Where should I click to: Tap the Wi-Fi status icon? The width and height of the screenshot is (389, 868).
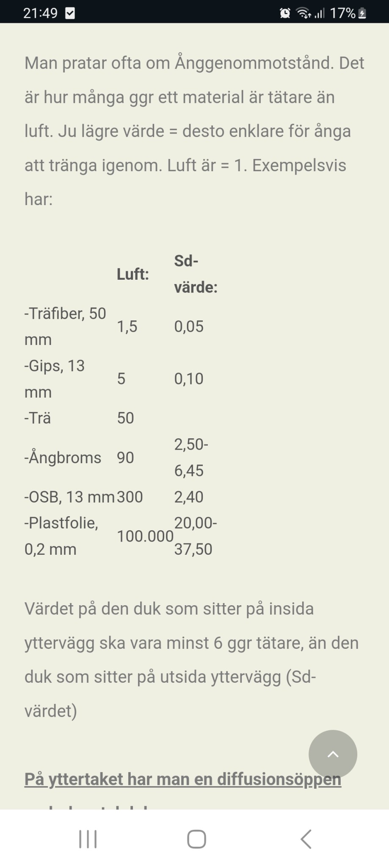point(303,13)
